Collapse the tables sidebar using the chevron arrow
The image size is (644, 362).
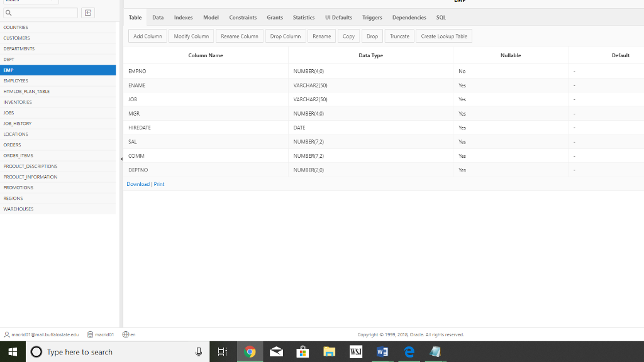121,159
